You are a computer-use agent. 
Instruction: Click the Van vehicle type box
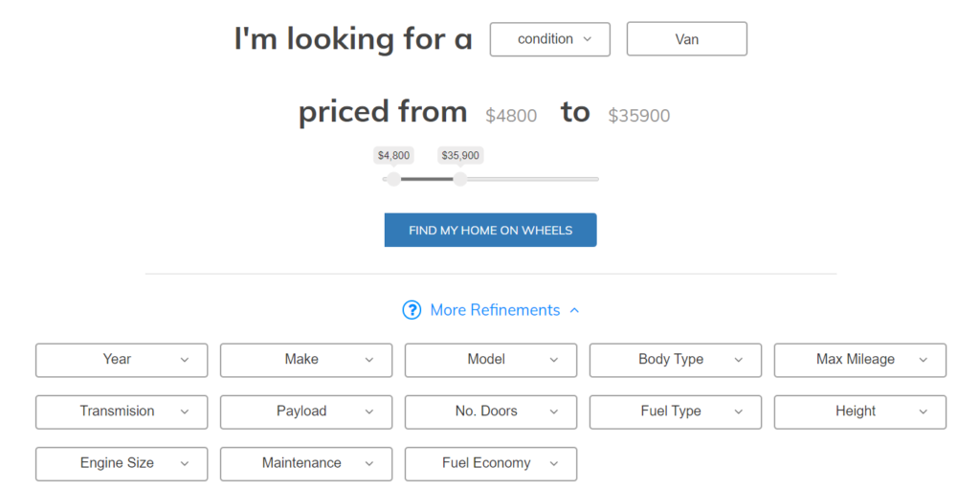[686, 39]
